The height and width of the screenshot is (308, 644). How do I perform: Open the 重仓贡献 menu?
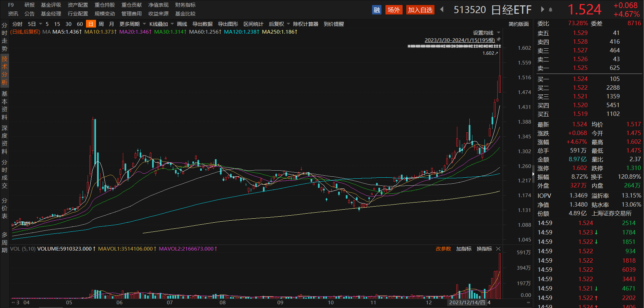[132, 5]
